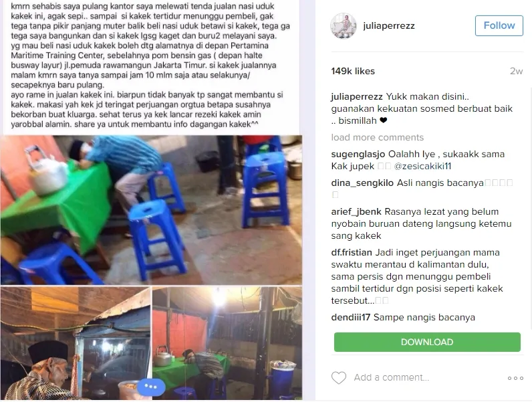
Task: Click juliaperrezz name in caption
Action: tap(357, 97)
